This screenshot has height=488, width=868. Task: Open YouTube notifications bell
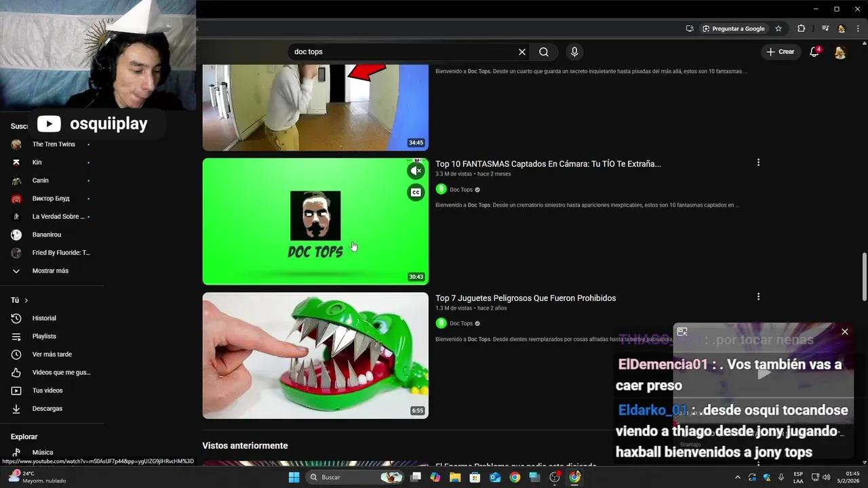tap(814, 52)
